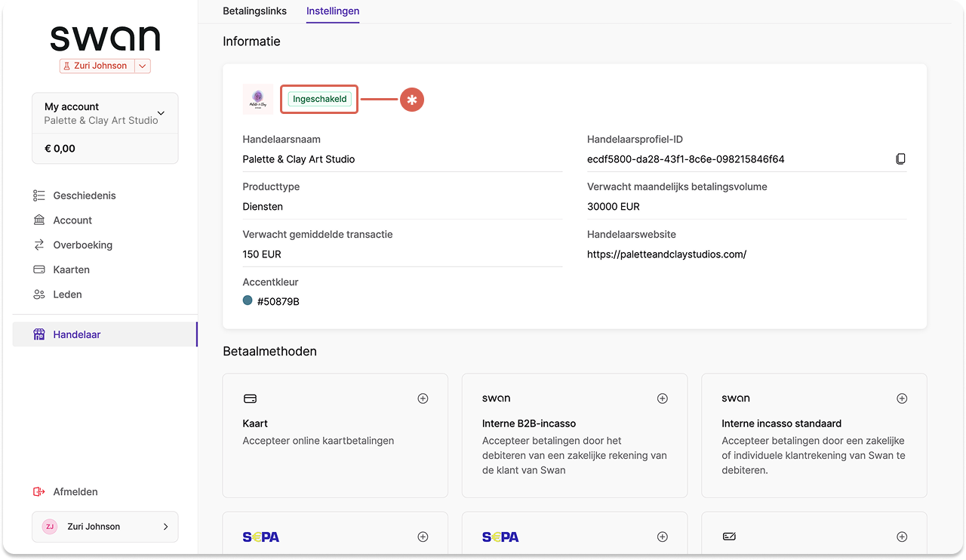The height and width of the screenshot is (560, 966).
Task: Click swan logo in Interne incasso standaard tile
Action: tap(736, 398)
